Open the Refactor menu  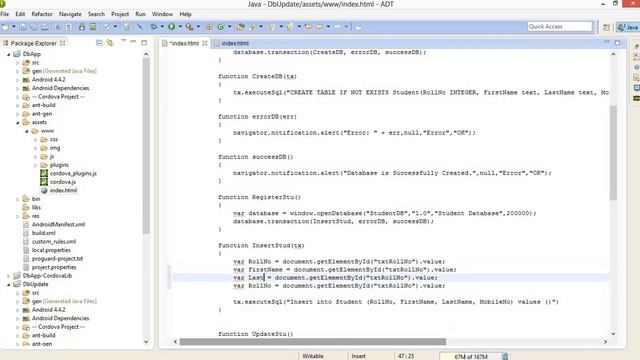42,14
